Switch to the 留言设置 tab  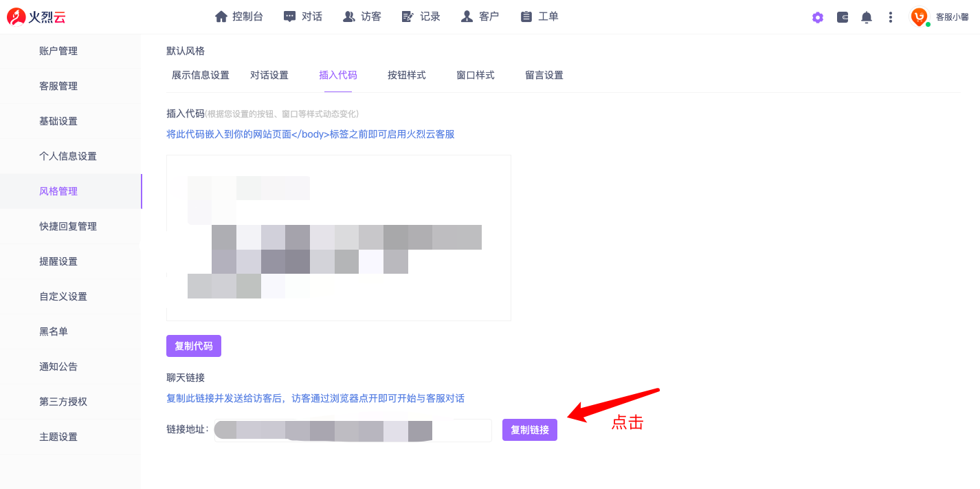(x=544, y=76)
